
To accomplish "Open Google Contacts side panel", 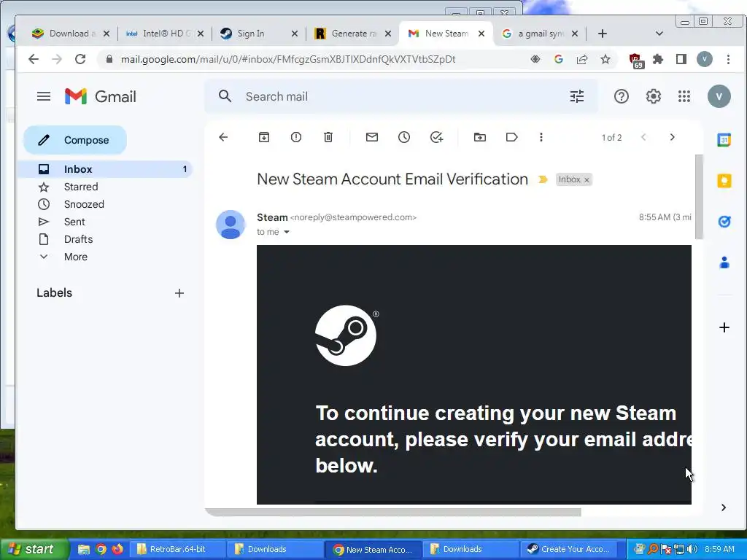I will coord(724,262).
